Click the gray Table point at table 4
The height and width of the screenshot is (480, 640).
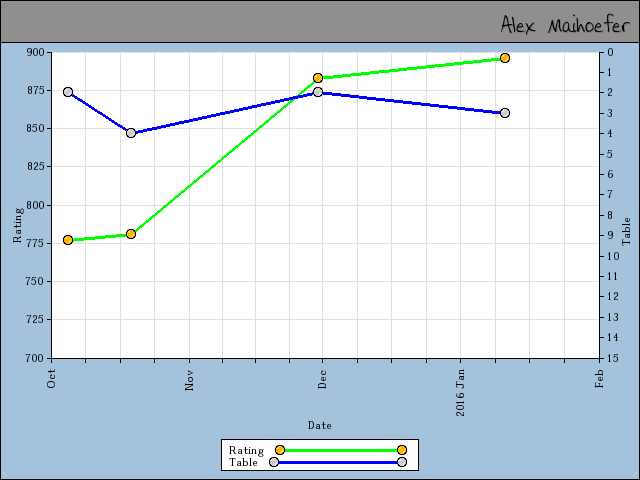point(131,133)
